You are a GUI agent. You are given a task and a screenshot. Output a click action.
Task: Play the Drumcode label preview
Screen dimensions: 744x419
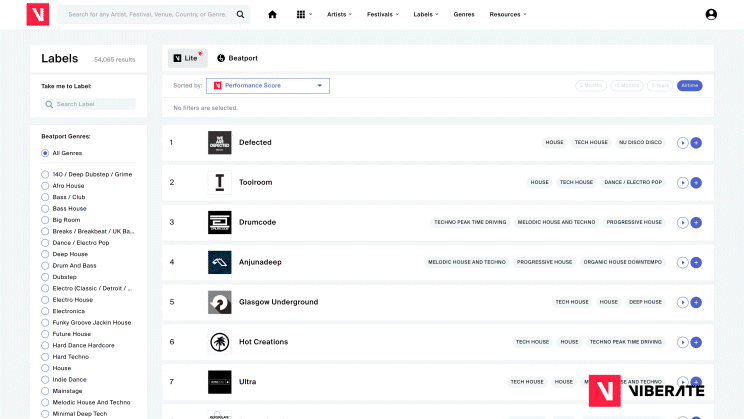(682, 222)
